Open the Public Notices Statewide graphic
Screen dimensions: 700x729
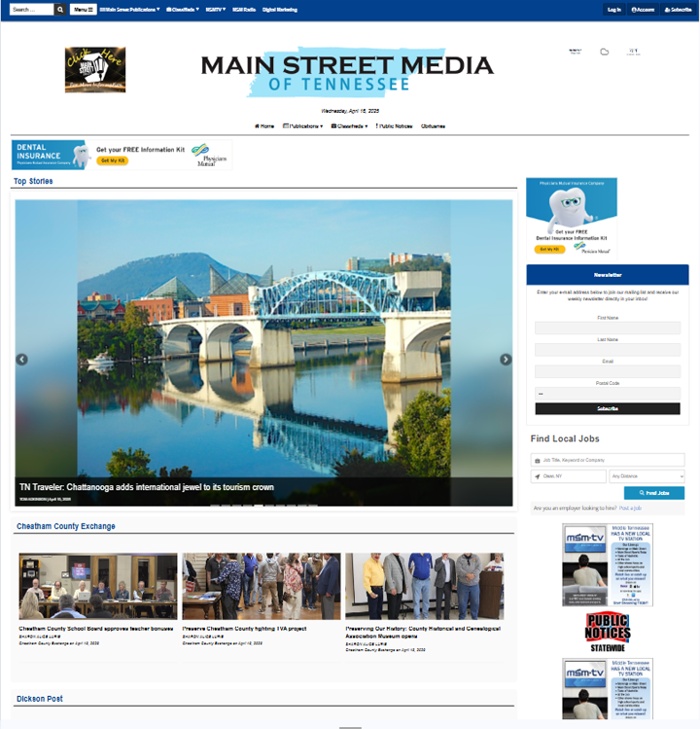(608, 632)
